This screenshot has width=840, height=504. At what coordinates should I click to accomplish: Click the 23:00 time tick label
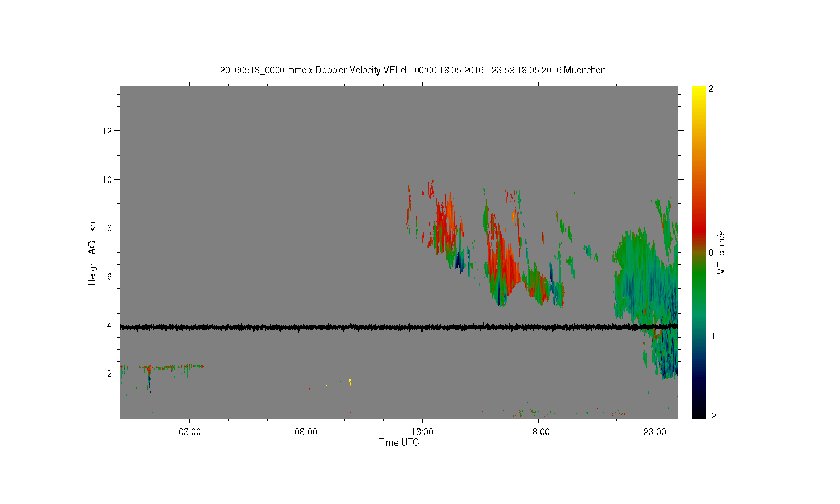[655, 432]
